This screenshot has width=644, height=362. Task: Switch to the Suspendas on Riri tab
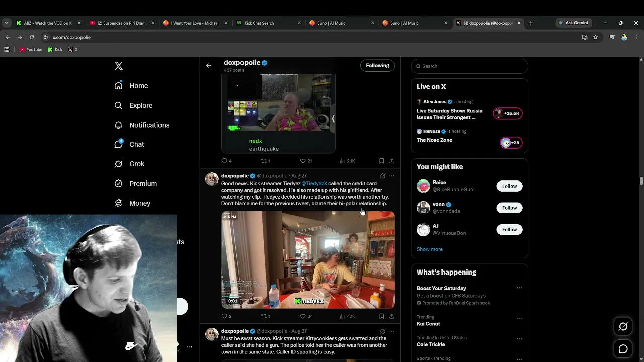121,23
